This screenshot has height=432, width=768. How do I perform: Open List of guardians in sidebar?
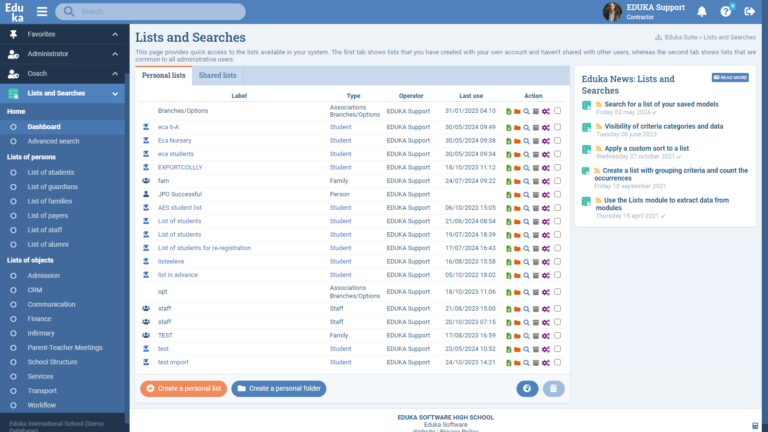click(x=52, y=187)
